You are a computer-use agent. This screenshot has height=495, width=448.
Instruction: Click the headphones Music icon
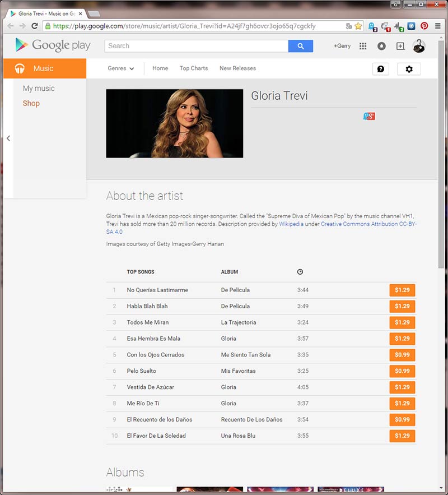pyautogui.click(x=20, y=68)
